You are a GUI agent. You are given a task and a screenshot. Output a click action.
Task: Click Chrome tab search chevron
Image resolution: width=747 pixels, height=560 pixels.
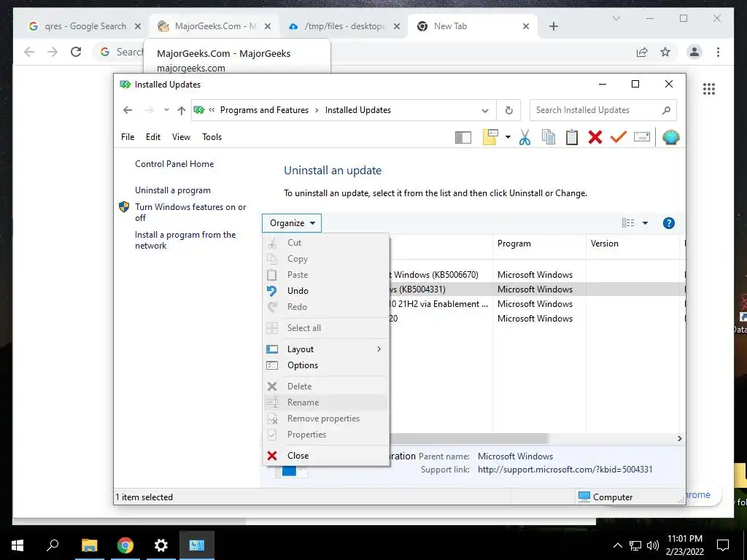point(616,18)
